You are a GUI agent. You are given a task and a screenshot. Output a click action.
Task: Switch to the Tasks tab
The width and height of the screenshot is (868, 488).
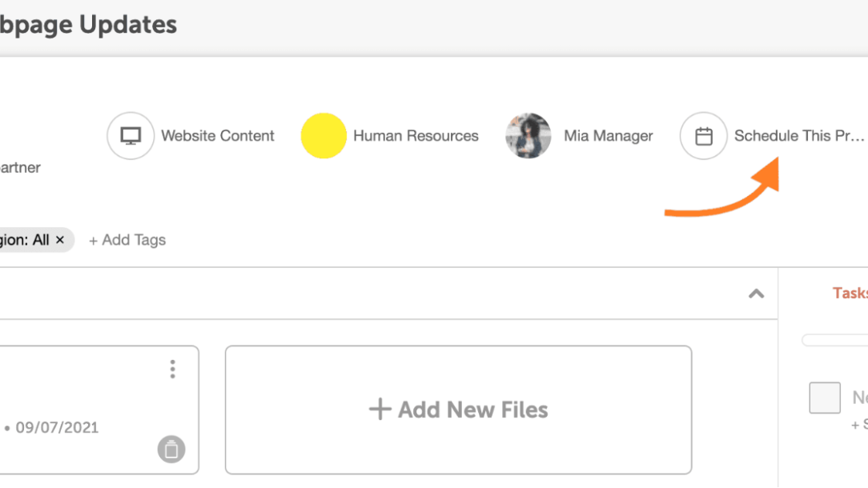pos(850,294)
